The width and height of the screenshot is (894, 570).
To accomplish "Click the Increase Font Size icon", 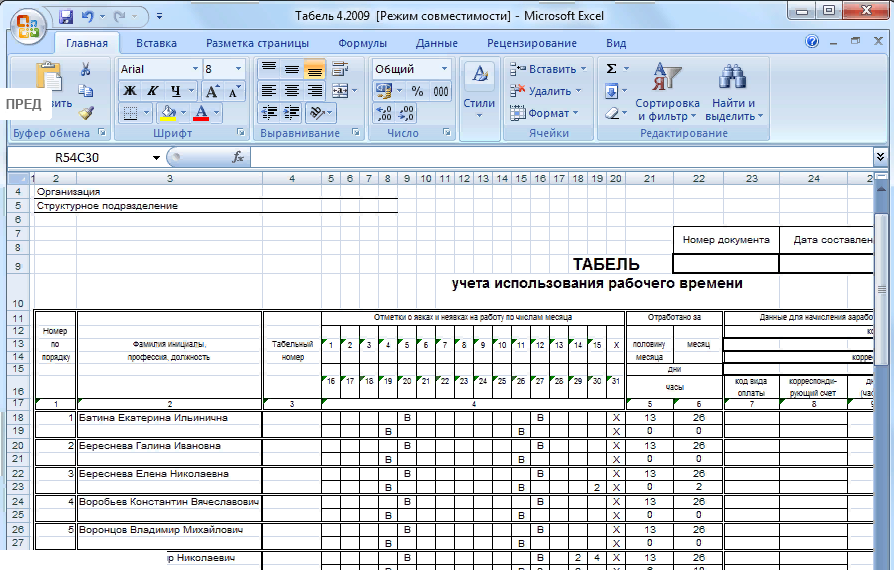I will 212,91.
